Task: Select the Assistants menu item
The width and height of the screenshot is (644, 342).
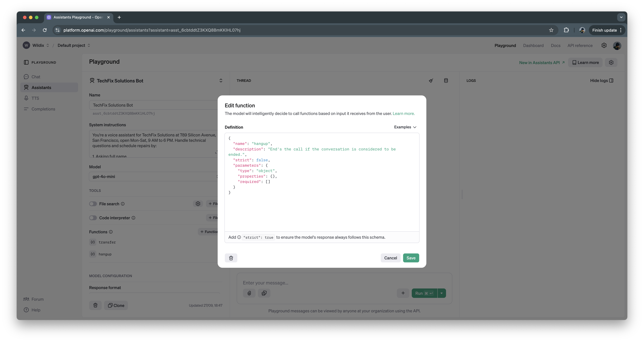Action: [x=41, y=87]
